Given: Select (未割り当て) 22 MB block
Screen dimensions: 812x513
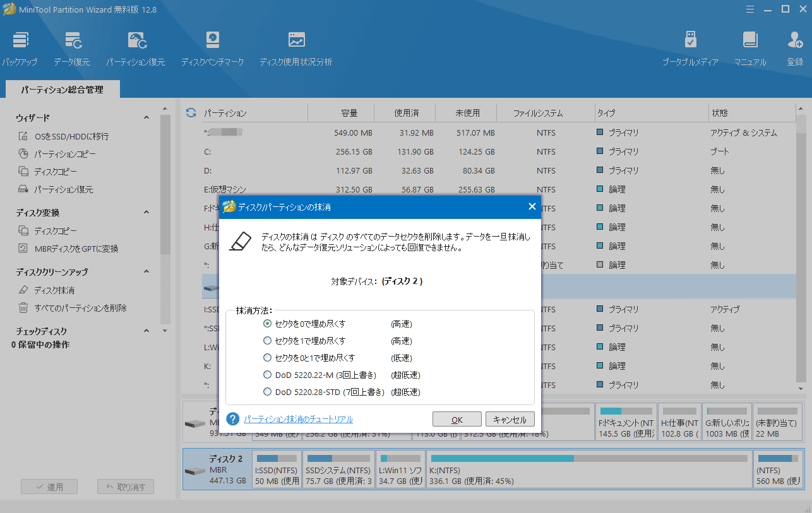Looking at the screenshot, I should 777,422.
